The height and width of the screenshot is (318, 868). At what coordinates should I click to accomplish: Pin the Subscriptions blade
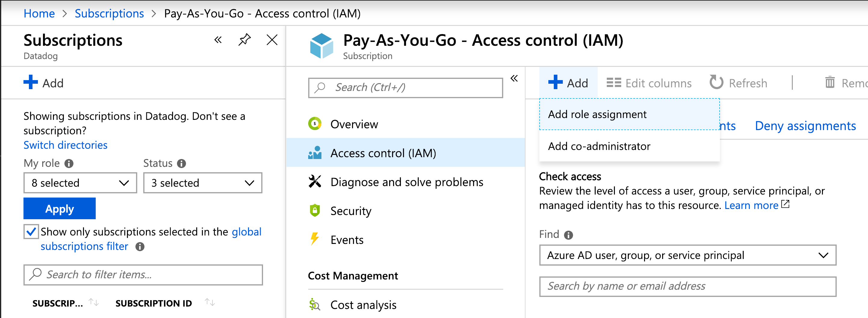tap(244, 40)
